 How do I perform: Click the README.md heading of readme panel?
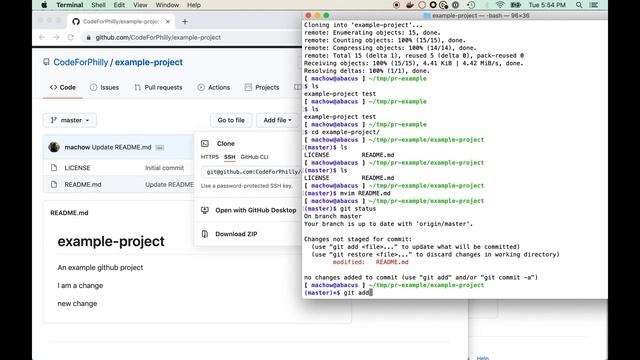tap(69, 213)
